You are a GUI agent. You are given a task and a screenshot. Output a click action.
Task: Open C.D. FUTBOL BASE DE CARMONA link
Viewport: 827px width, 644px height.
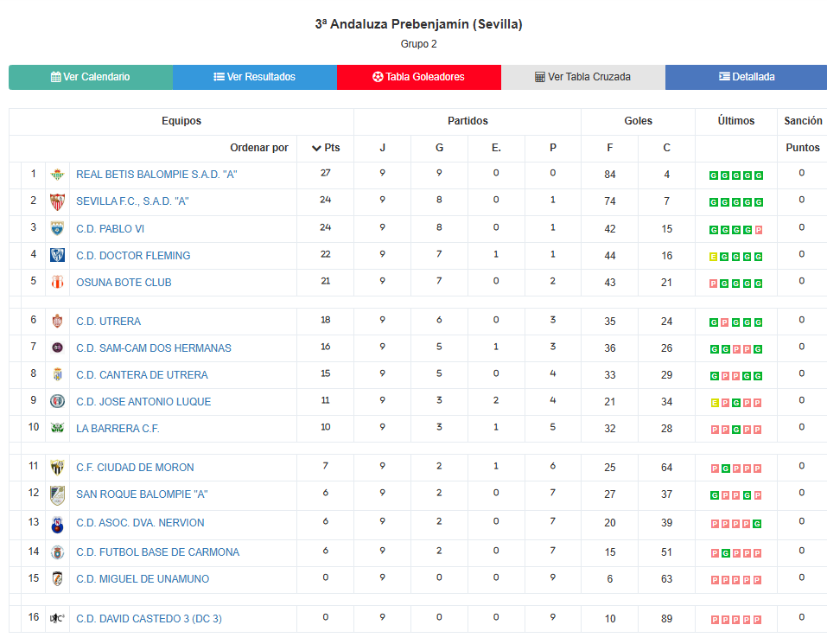click(x=157, y=552)
